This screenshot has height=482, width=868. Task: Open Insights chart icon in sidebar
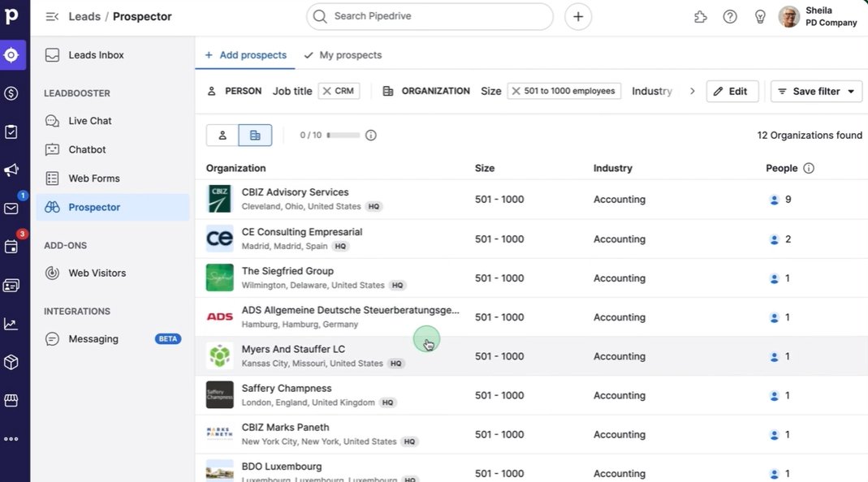coord(11,324)
